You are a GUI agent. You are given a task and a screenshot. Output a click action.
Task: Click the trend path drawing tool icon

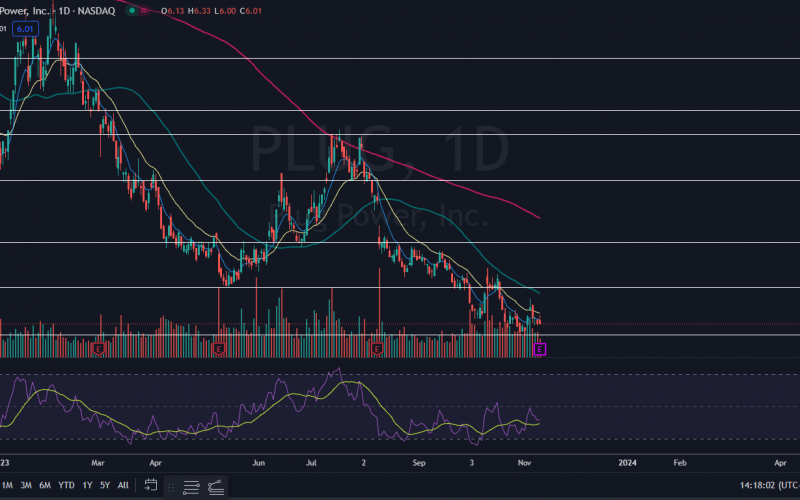(x=216, y=486)
